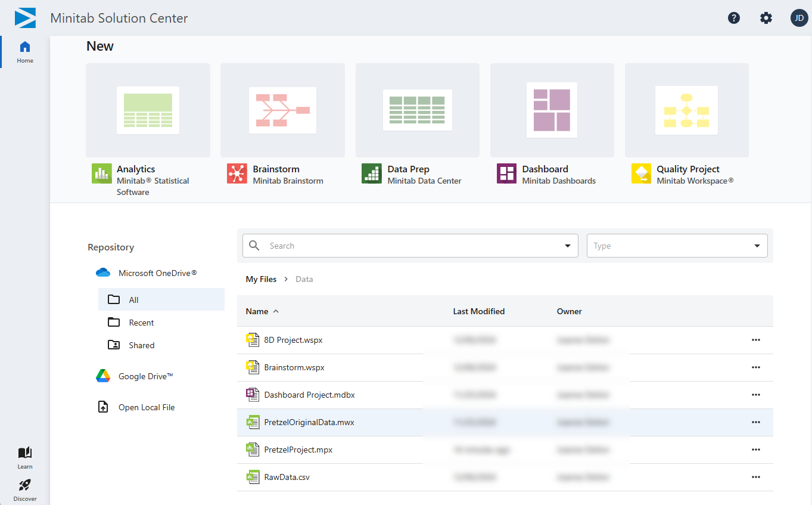The width and height of the screenshot is (812, 505).
Task: Open the JD user profile avatar
Action: tap(799, 18)
